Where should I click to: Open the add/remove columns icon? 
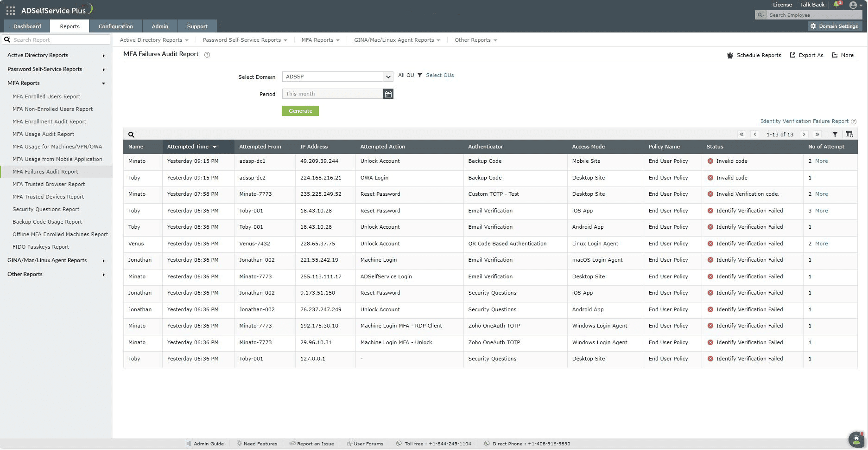(849, 134)
